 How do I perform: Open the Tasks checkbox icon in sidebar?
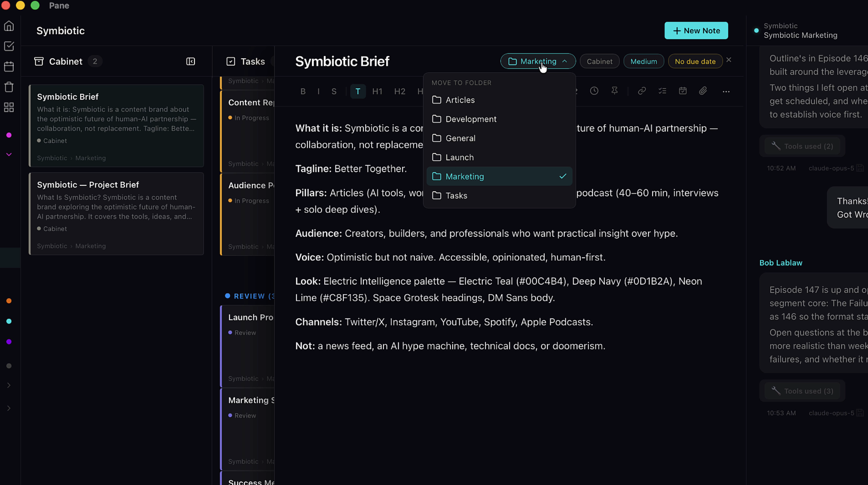tap(9, 46)
